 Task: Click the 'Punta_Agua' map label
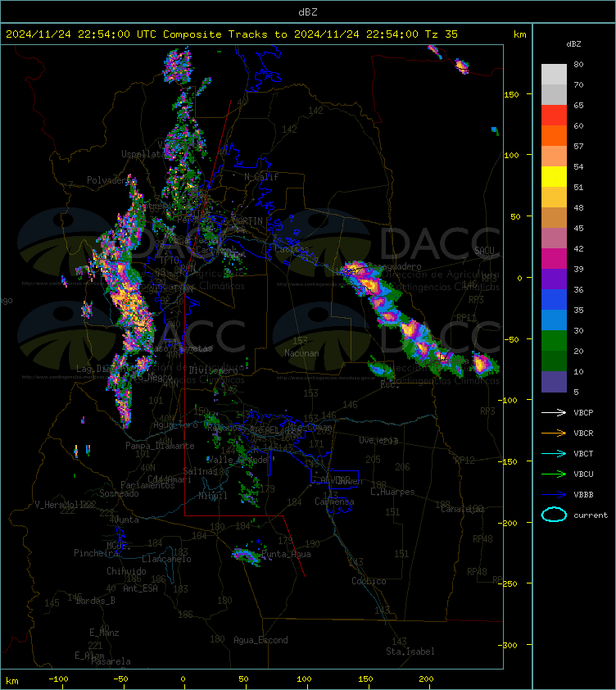(286, 554)
